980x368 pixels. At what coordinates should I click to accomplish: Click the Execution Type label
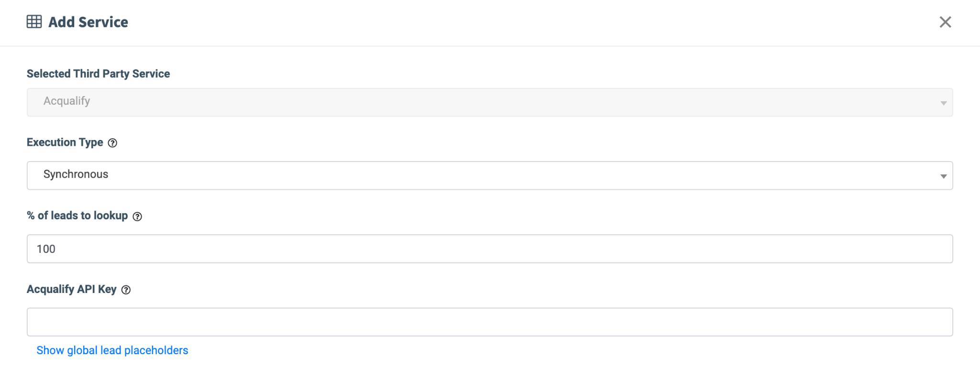point(65,142)
